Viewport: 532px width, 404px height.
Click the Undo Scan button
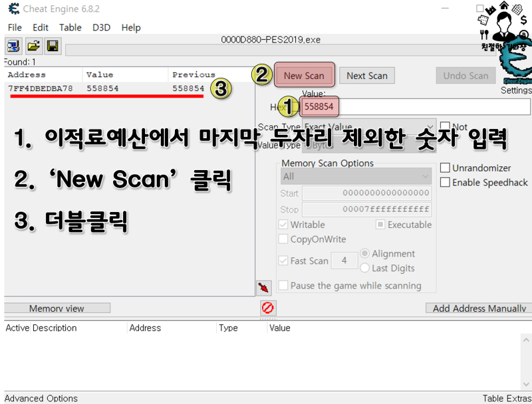coord(465,76)
